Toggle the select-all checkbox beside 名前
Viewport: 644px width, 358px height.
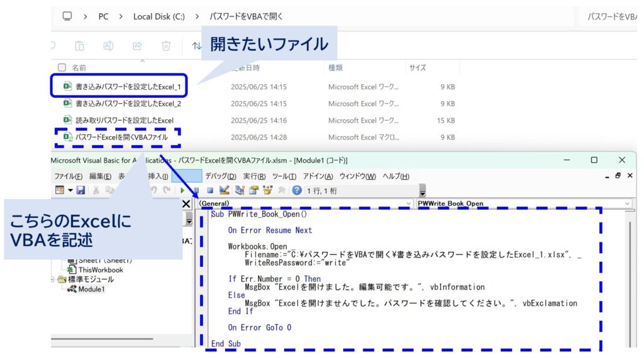tap(62, 67)
